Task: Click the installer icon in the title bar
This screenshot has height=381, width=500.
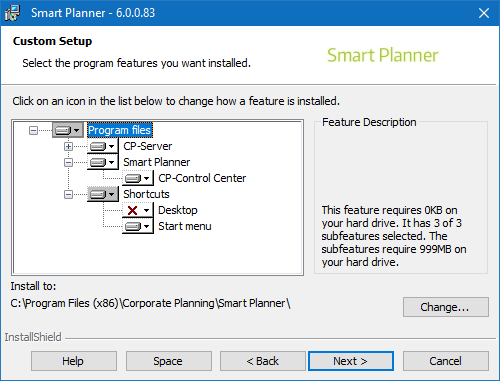Action: tap(12, 13)
